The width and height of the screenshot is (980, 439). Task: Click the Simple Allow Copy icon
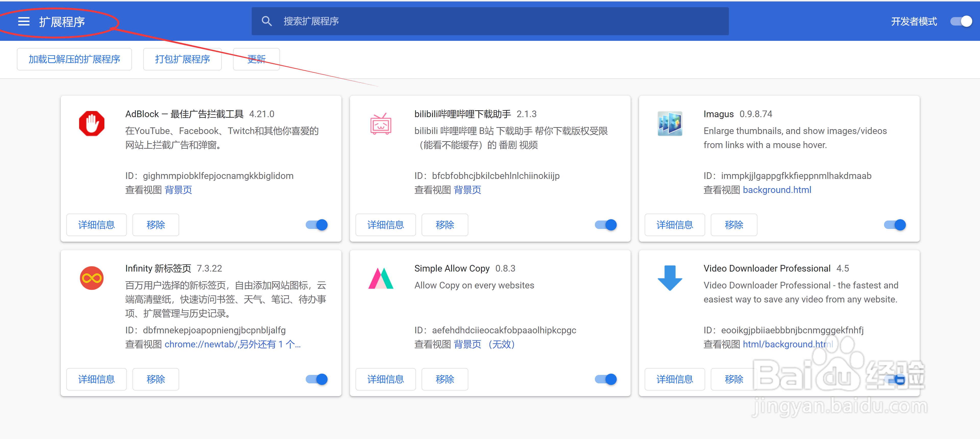[381, 278]
